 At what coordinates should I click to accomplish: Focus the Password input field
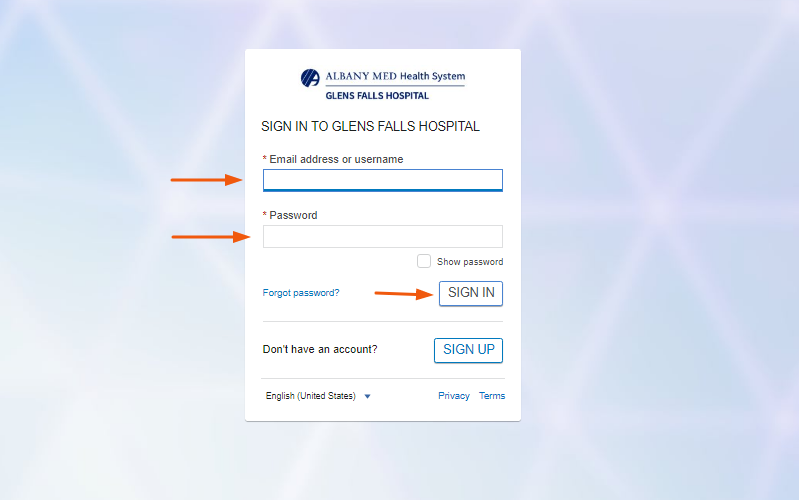(382, 236)
